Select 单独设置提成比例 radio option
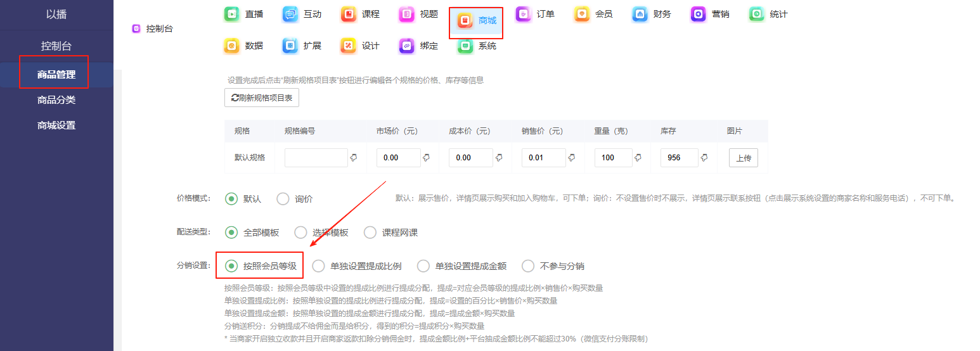The height and width of the screenshot is (351, 980). pyautogui.click(x=318, y=266)
